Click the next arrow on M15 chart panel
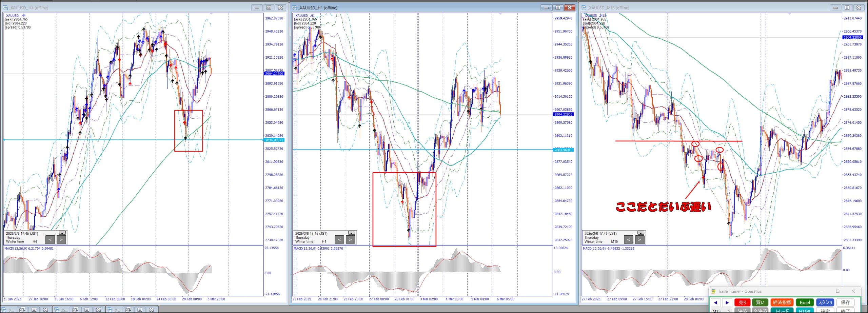Image resolution: width=868 pixels, height=313 pixels. point(639,240)
